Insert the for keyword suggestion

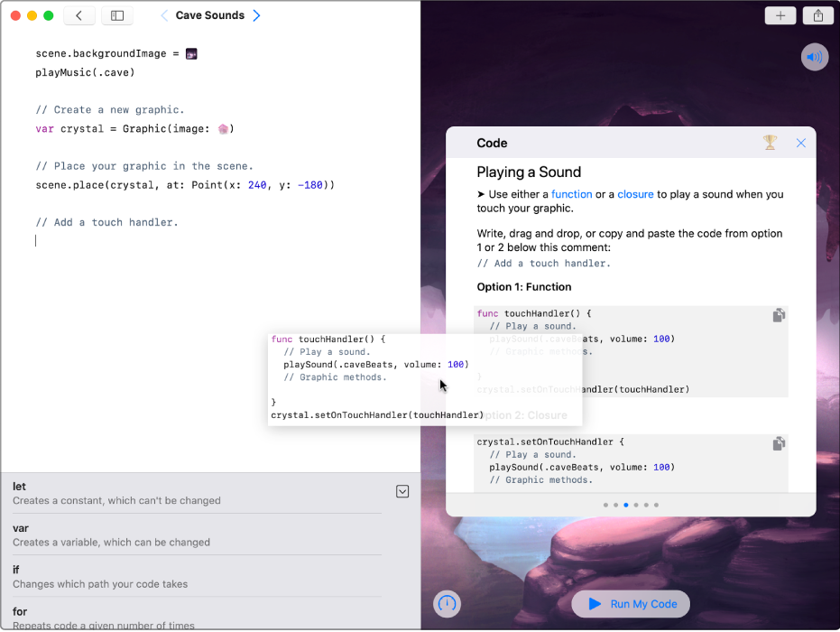tap(197, 618)
